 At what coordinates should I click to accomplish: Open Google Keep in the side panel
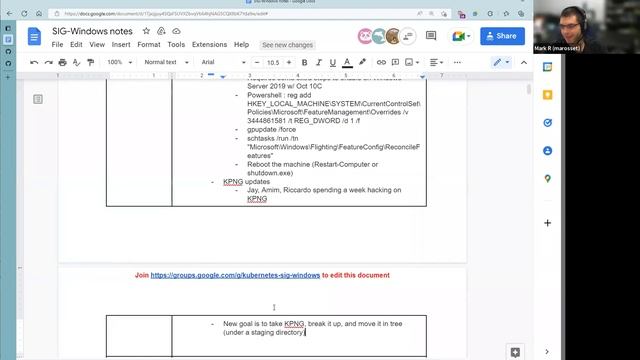[x=547, y=95]
